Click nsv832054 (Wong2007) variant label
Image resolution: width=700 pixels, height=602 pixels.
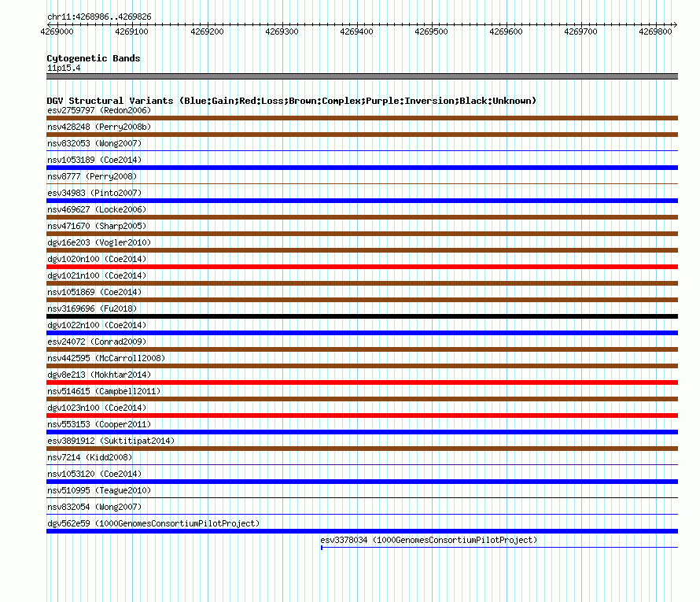[x=94, y=507]
